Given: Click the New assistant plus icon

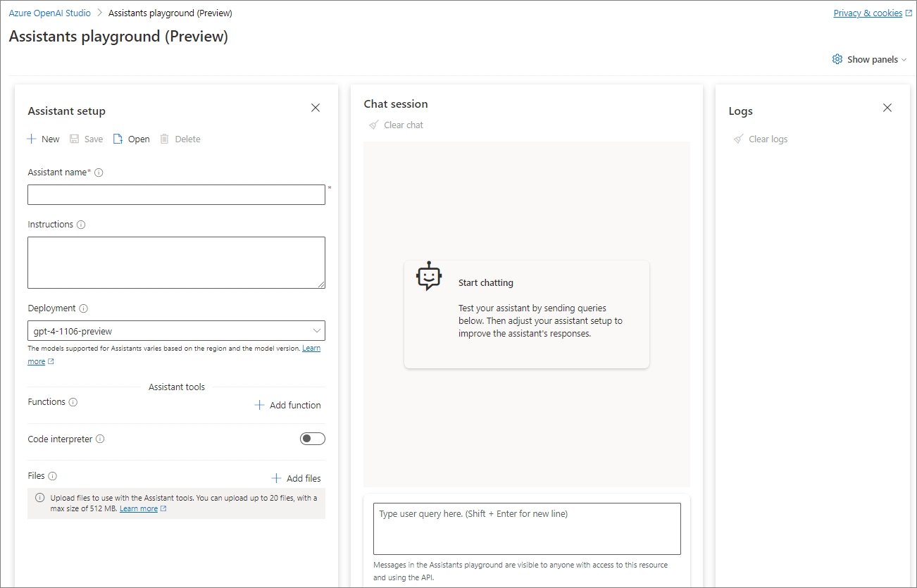Looking at the screenshot, I should tap(32, 139).
